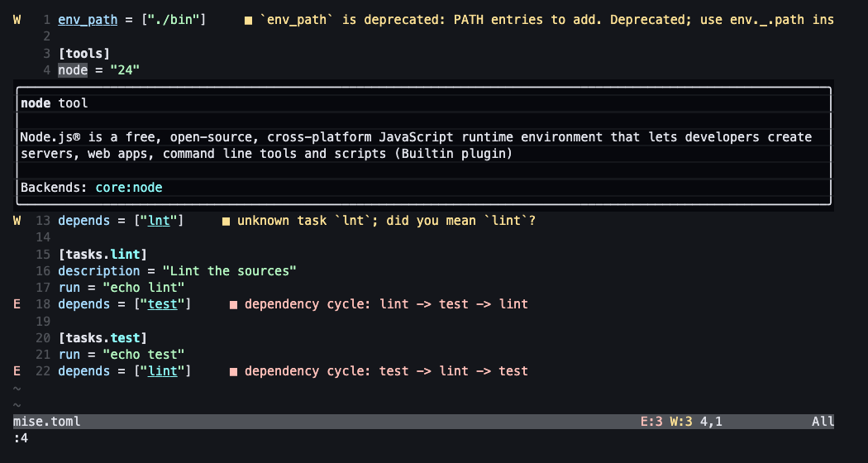
Task: Click the "echo lint" run command
Action: pos(144,288)
